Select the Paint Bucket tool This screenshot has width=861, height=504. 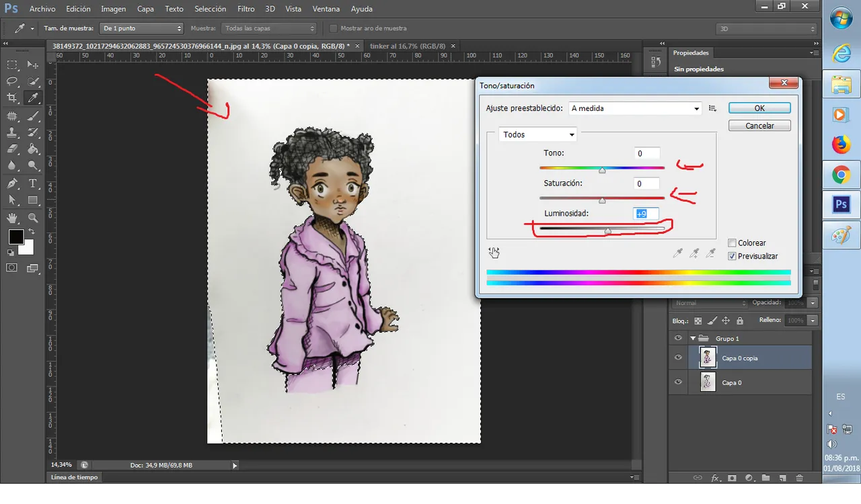pos(32,149)
